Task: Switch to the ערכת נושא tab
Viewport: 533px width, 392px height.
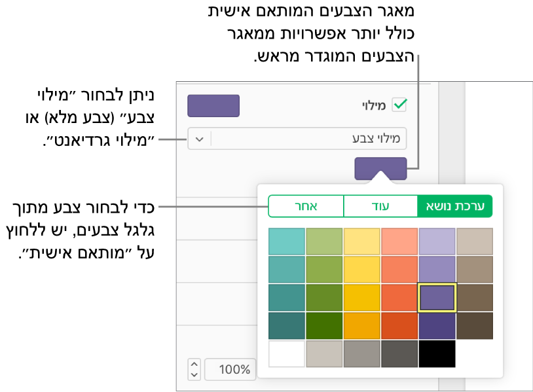Action: pos(455,206)
